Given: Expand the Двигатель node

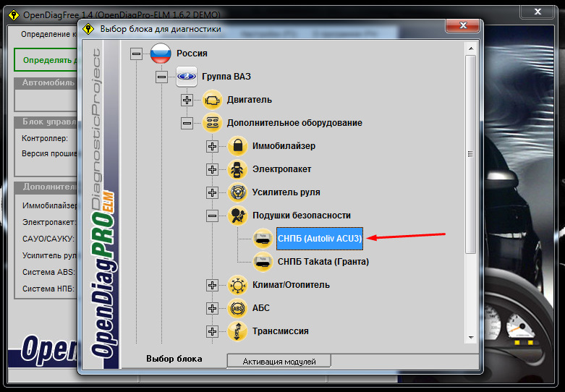Looking at the screenshot, I should tap(187, 100).
